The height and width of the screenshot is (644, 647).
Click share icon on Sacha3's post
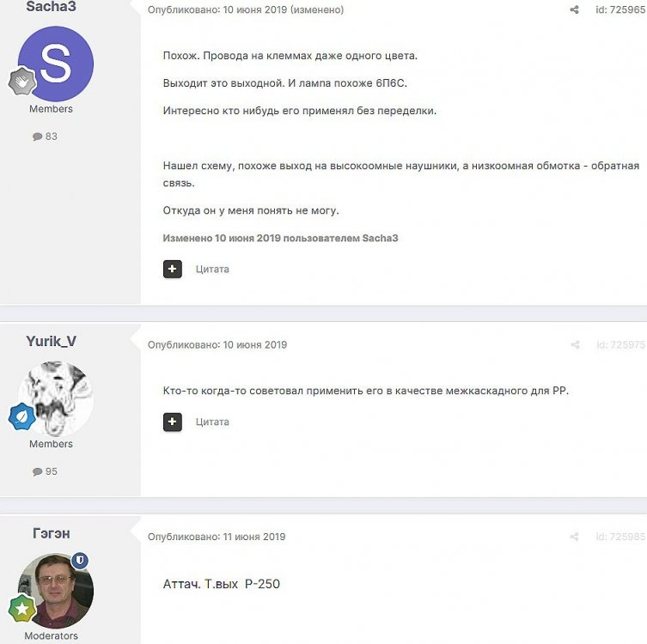click(x=574, y=10)
